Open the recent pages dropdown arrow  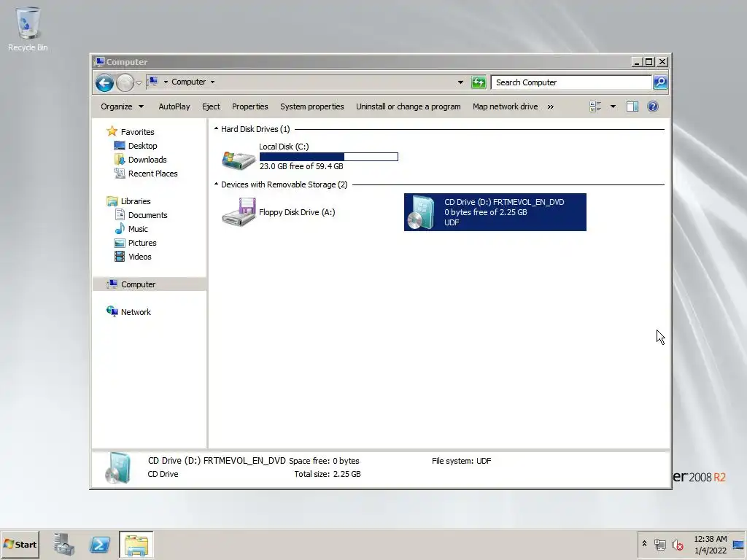(x=139, y=83)
